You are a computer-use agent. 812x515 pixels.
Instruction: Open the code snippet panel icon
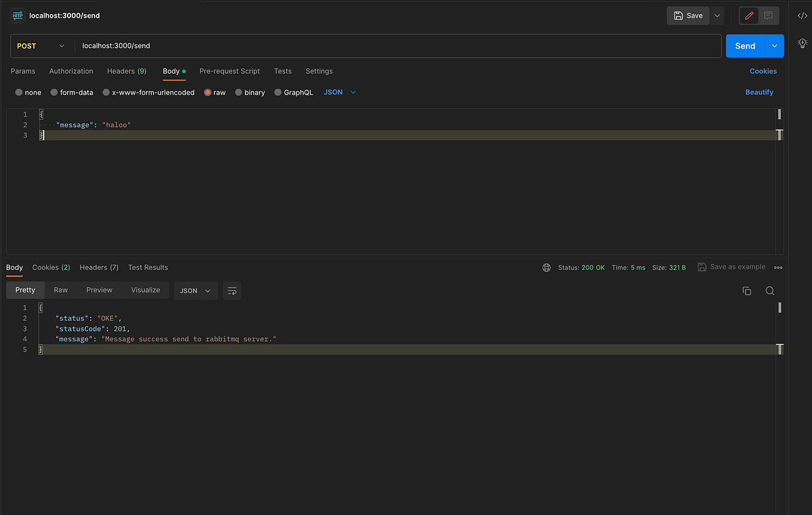click(802, 15)
